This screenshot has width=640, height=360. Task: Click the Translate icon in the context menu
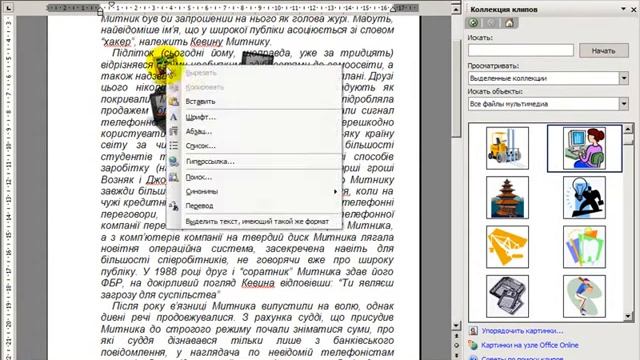[x=174, y=206]
